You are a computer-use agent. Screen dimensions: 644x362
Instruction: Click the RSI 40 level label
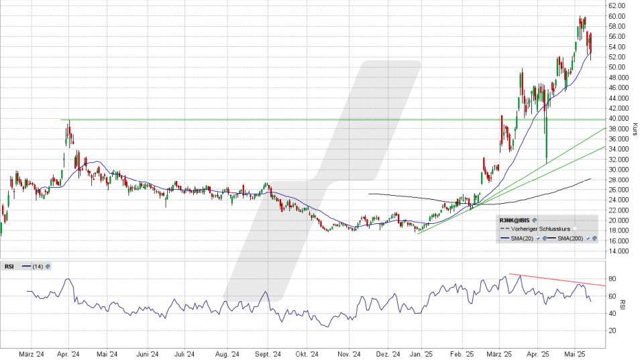tap(612, 314)
